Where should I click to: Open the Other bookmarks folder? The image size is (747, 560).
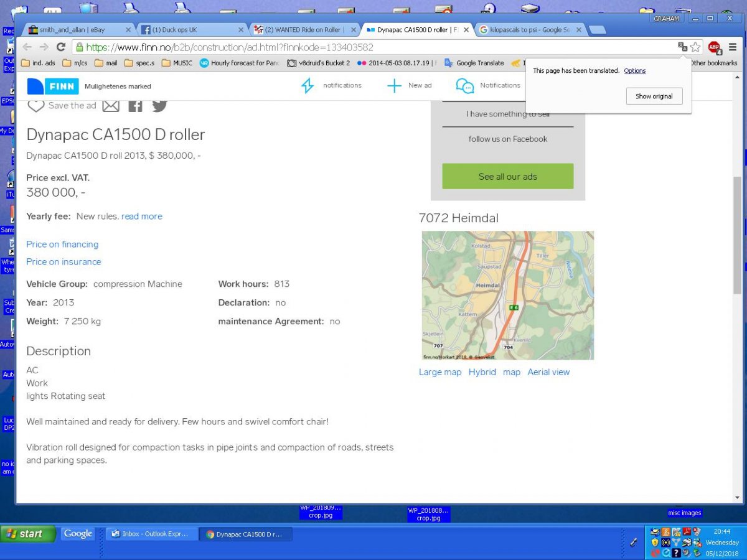[713, 63]
